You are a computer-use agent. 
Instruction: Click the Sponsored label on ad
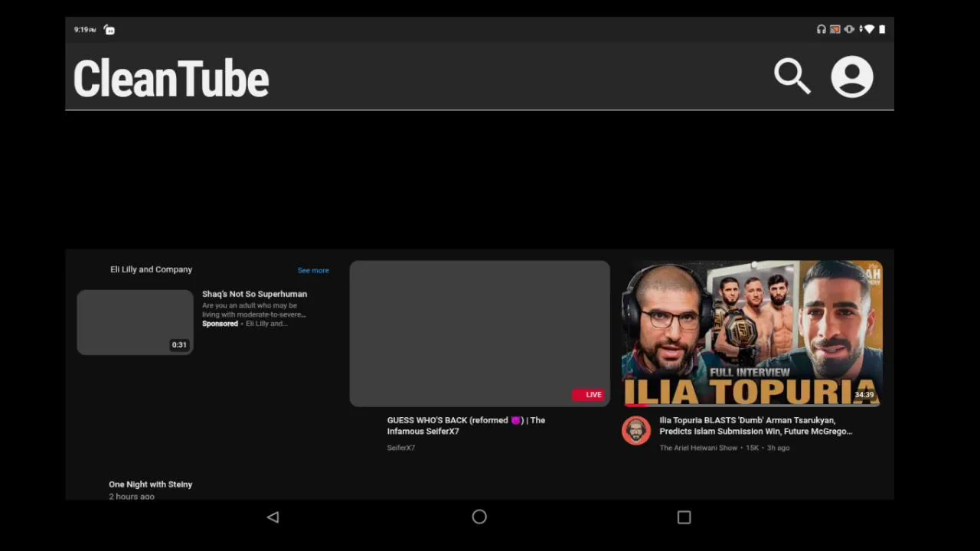tap(220, 324)
